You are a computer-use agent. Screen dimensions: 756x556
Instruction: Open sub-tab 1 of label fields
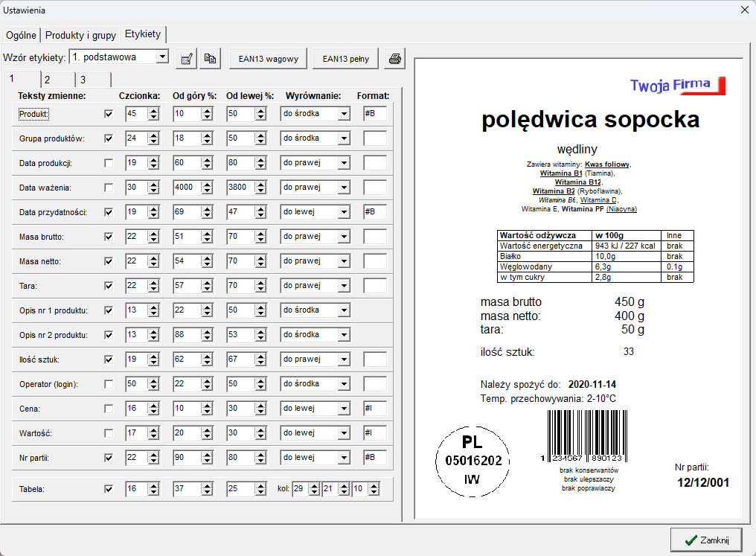click(22, 79)
